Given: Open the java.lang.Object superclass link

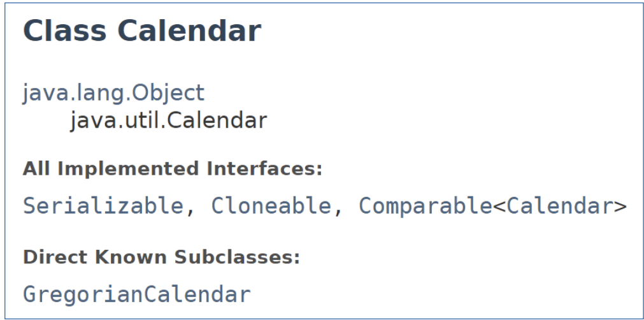Looking at the screenshot, I should point(113,93).
